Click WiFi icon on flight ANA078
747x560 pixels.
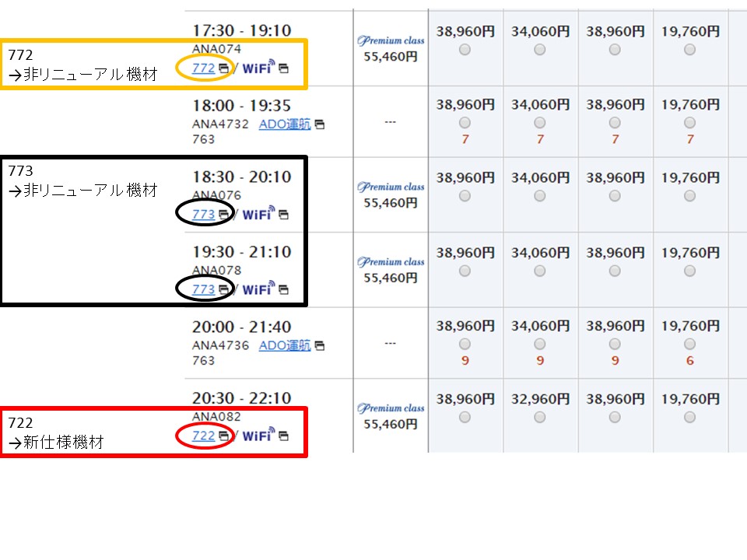(x=258, y=289)
